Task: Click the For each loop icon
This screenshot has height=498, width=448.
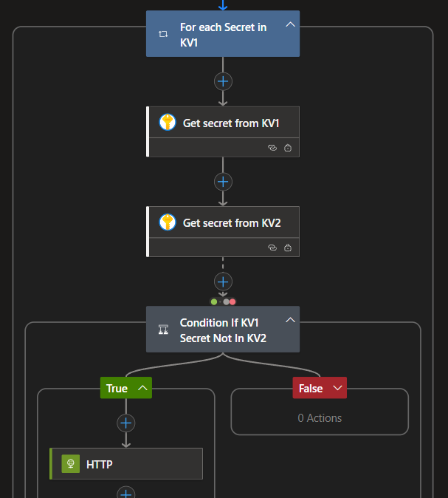Action: (x=163, y=34)
